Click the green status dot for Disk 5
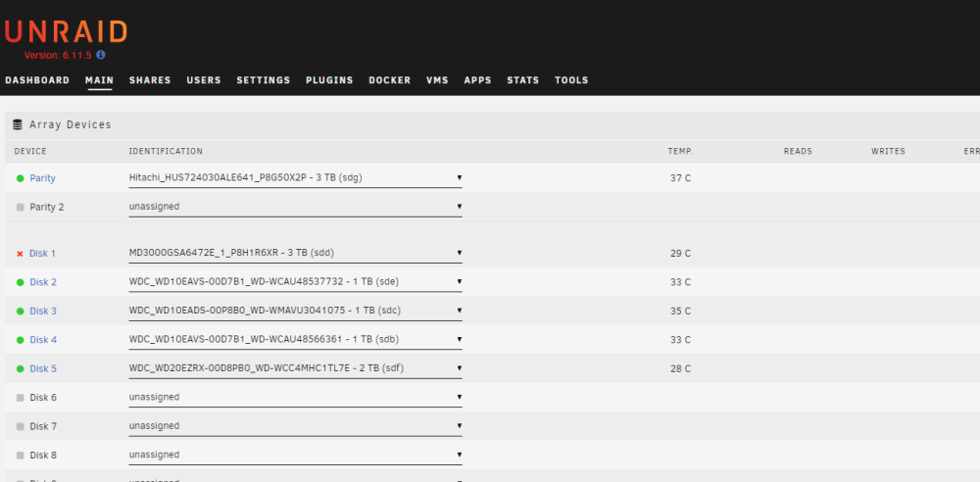 [20, 368]
